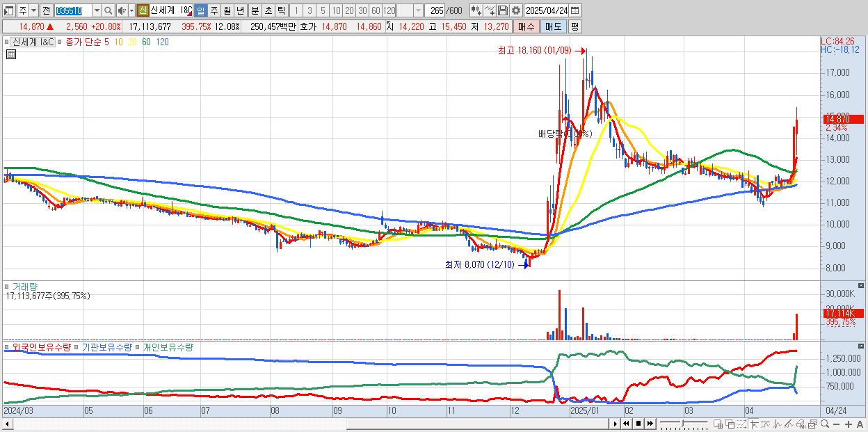Image resolution: width=868 pixels, height=432 pixels.
Task: Select interval preset 120
Action: pyautogui.click(x=389, y=10)
